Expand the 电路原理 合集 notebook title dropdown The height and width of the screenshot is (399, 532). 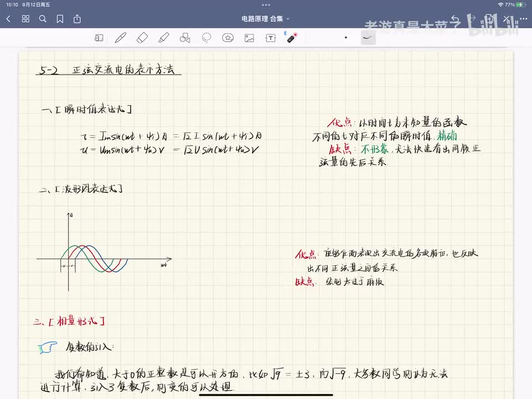coord(265,19)
